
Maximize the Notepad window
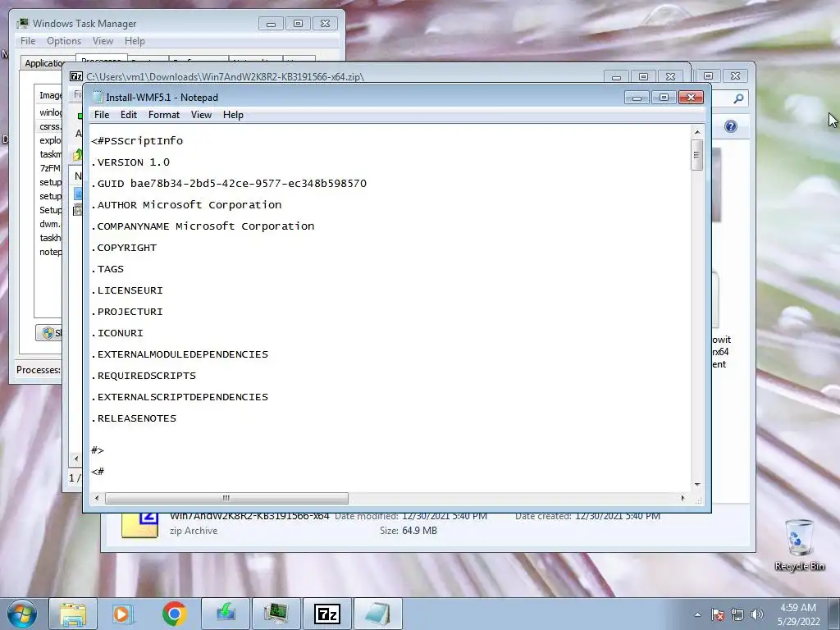(x=663, y=97)
